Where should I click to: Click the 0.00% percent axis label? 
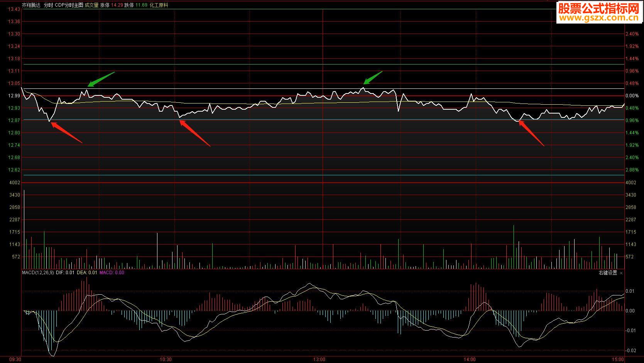pos(632,96)
